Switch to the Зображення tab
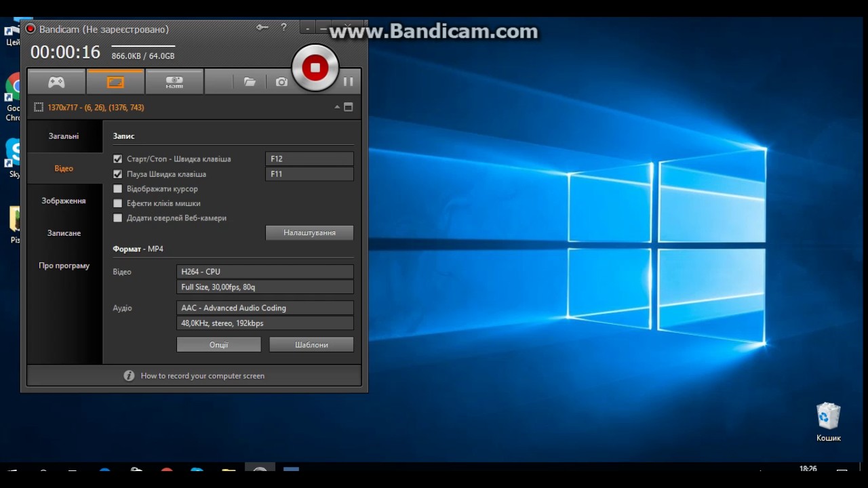The height and width of the screenshot is (488, 868). click(64, 201)
